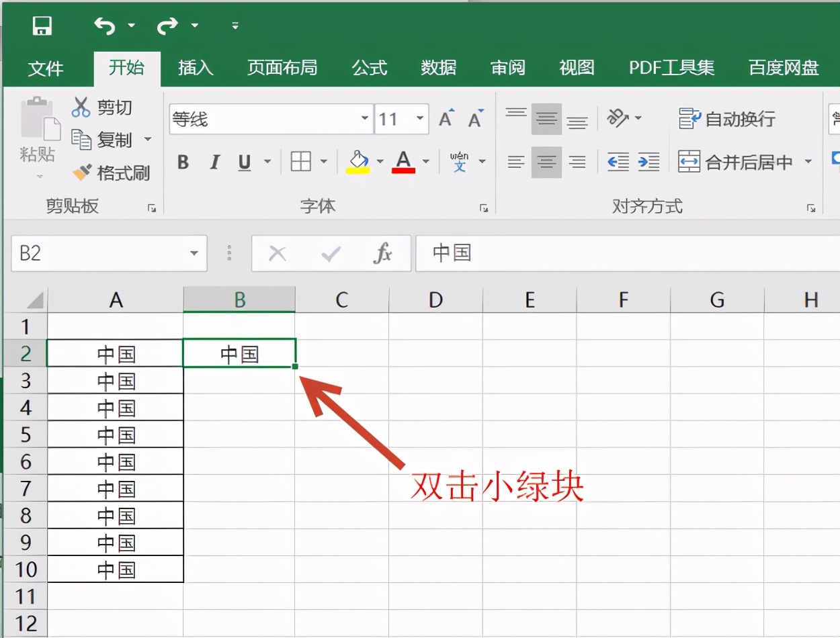Image resolution: width=840 pixels, height=638 pixels.
Task: Toggle Bold formatting
Action: pos(183,162)
